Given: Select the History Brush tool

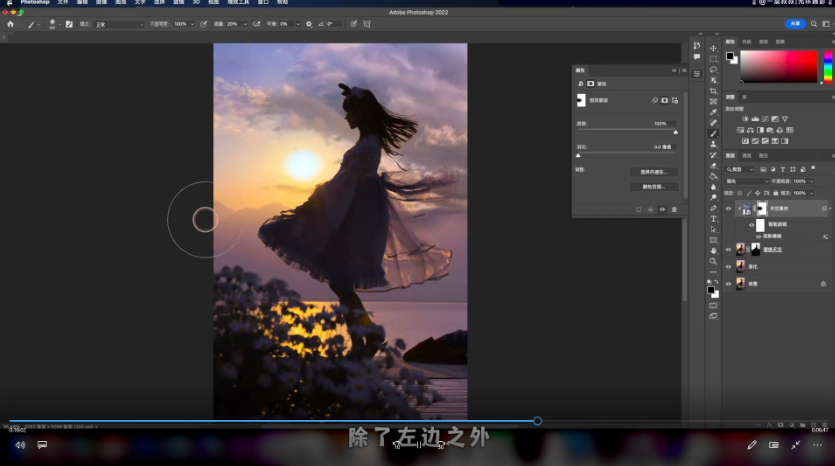Looking at the screenshot, I should [713, 155].
